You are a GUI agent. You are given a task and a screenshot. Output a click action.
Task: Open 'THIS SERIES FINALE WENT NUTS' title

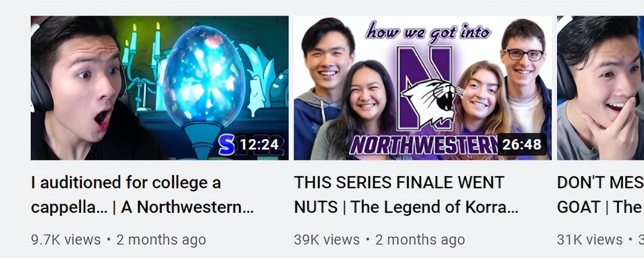tap(406, 195)
